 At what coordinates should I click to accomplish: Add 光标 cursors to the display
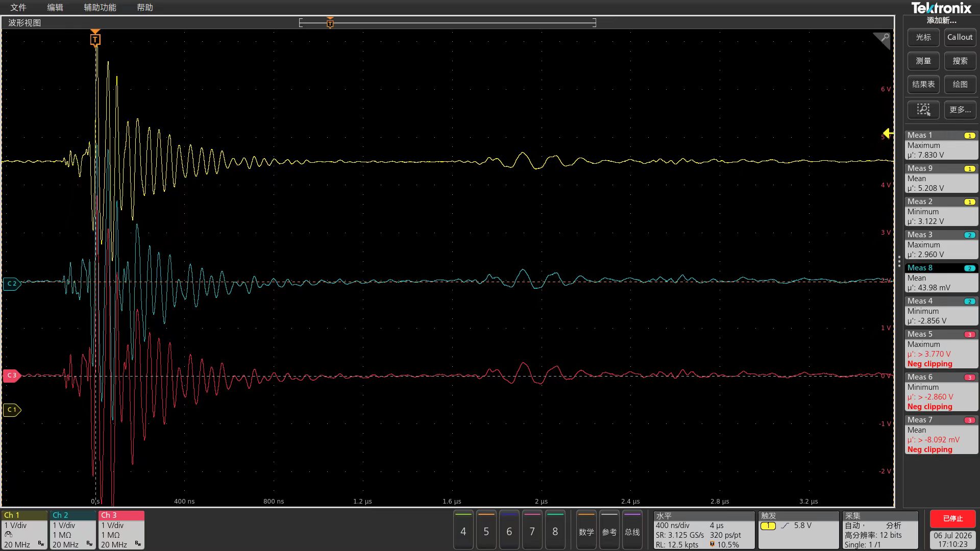pos(923,37)
